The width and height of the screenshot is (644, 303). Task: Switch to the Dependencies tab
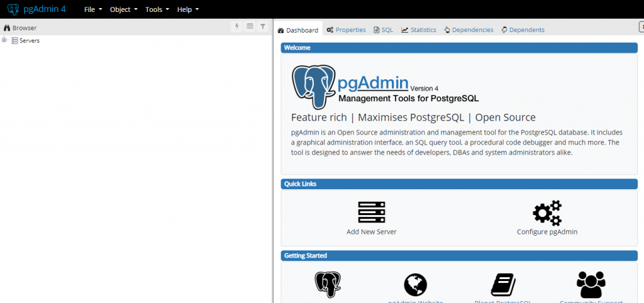[x=469, y=30]
